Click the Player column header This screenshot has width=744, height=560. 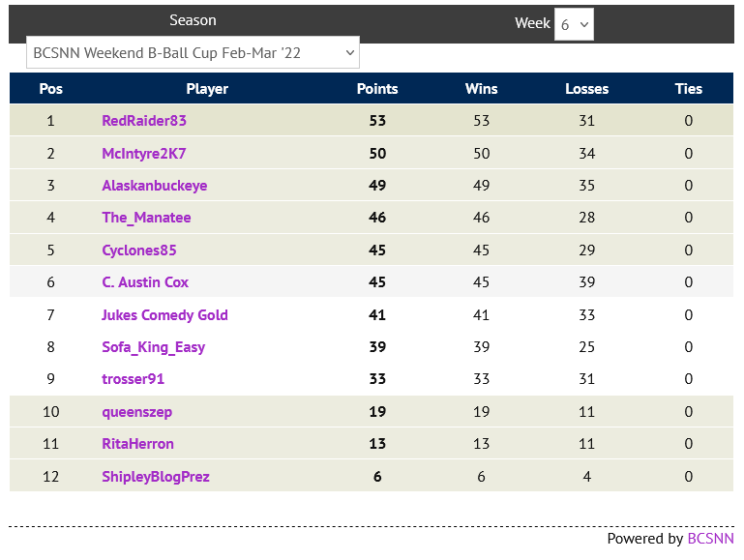(207, 89)
